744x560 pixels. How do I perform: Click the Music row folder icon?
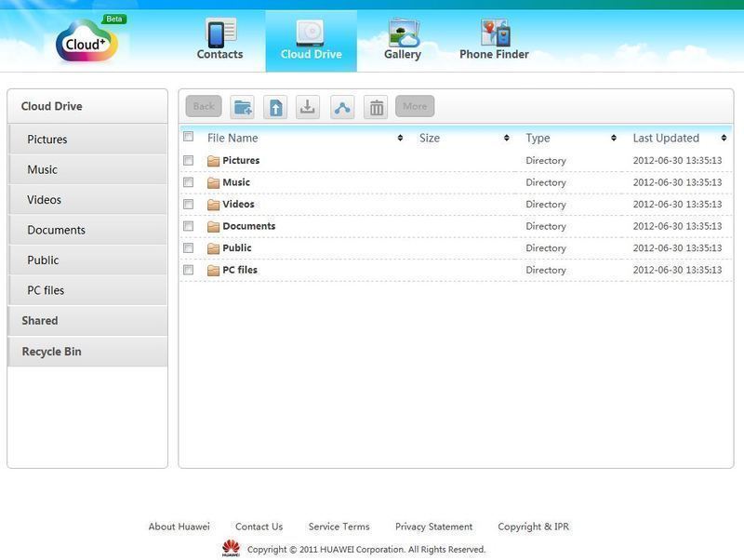(214, 182)
